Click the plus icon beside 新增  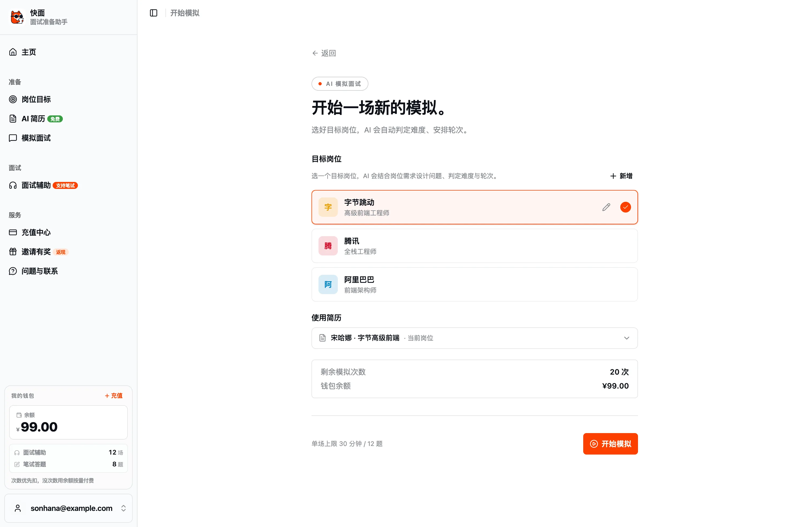[x=613, y=176]
